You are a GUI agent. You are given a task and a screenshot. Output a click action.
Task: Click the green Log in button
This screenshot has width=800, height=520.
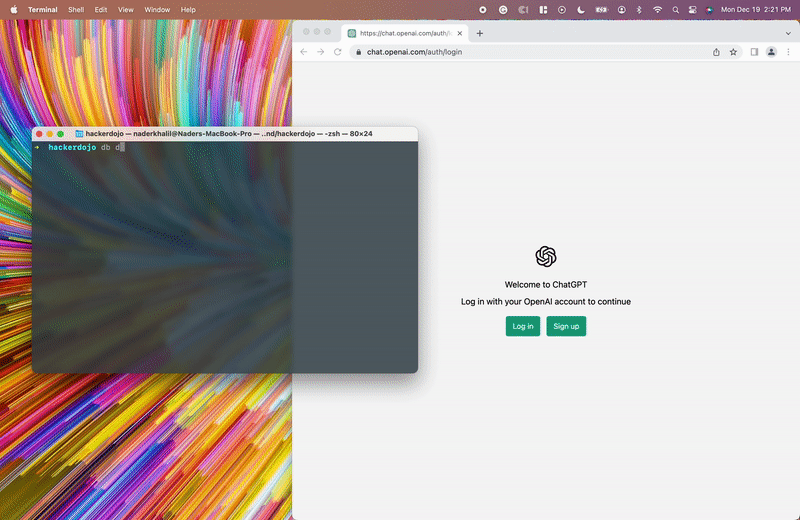tap(523, 326)
